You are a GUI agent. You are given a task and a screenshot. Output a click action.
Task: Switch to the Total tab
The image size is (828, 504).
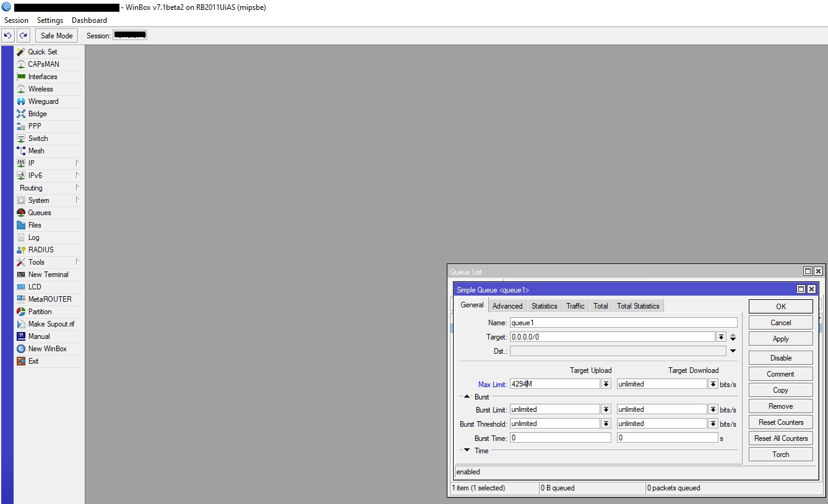(600, 305)
